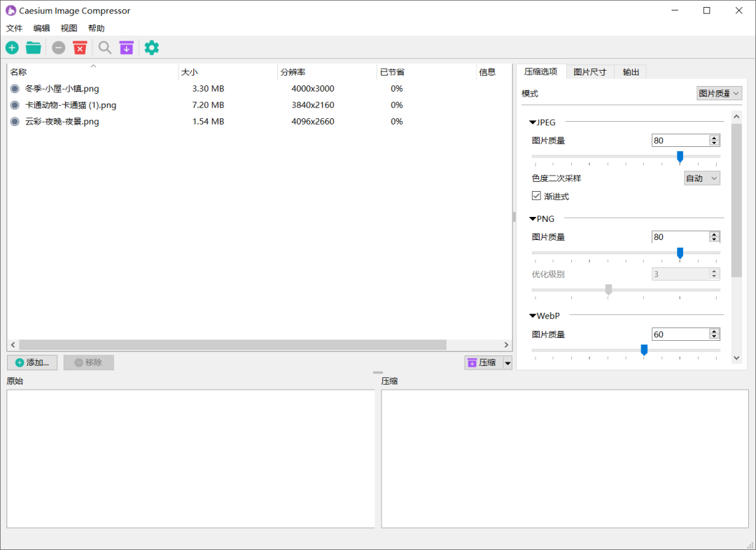The height and width of the screenshot is (550, 756).
Task: Open the 色度二次采样 dropdown set to 自动
Action: [x=702, y=178]
